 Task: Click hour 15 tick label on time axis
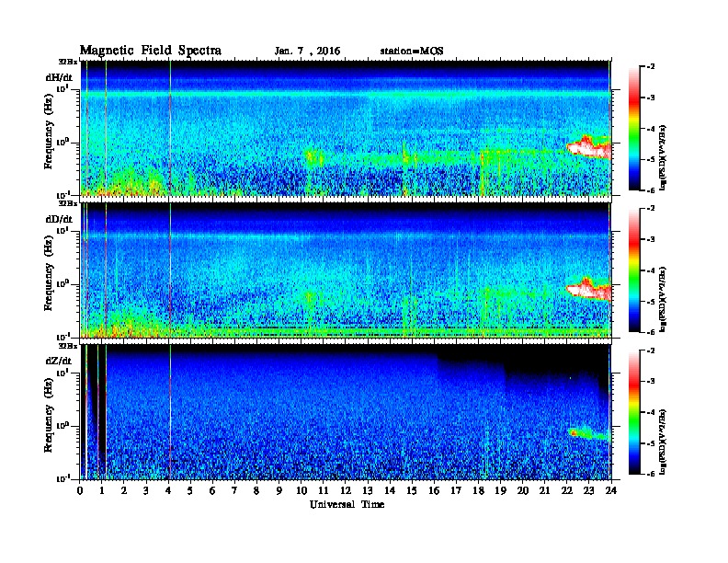(x=412, y=490)
